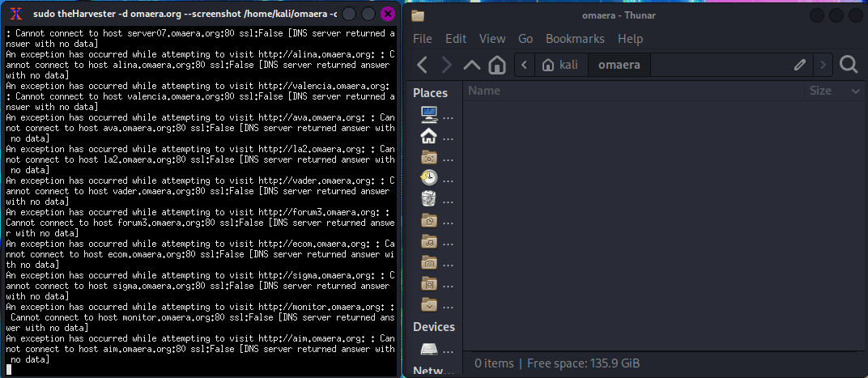Select the File System drive under Devices

pos(429,349)
